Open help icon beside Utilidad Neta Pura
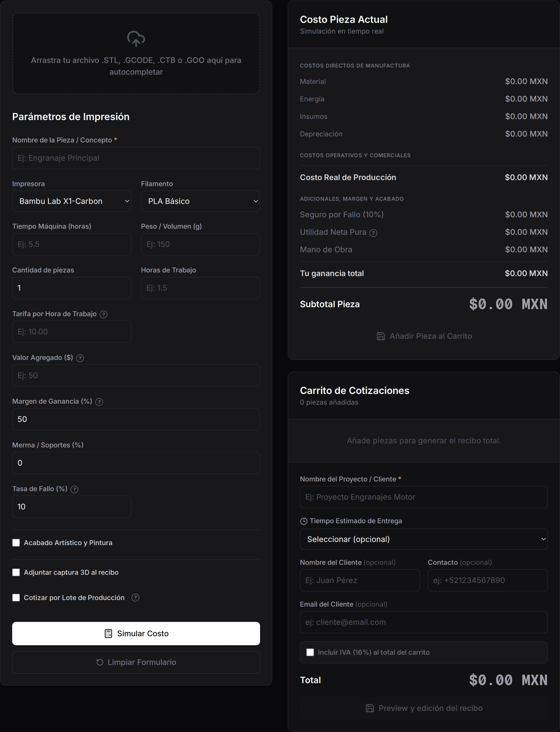Viewport: 560px width, 732px height. tap(373, 233)
